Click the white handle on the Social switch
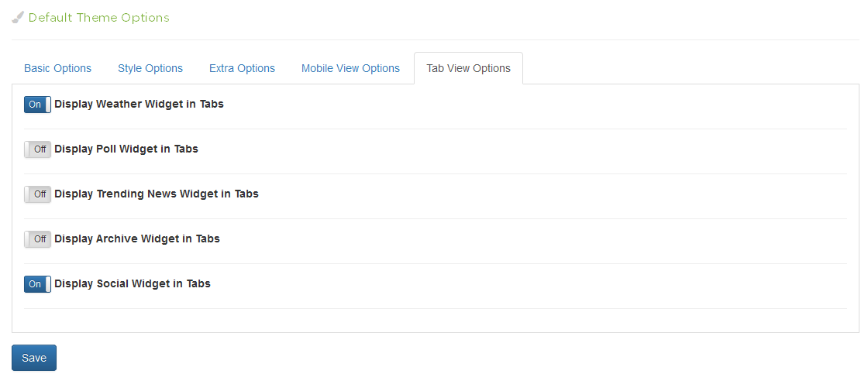Screen dimensions: 868x381 tap(48, 284)
